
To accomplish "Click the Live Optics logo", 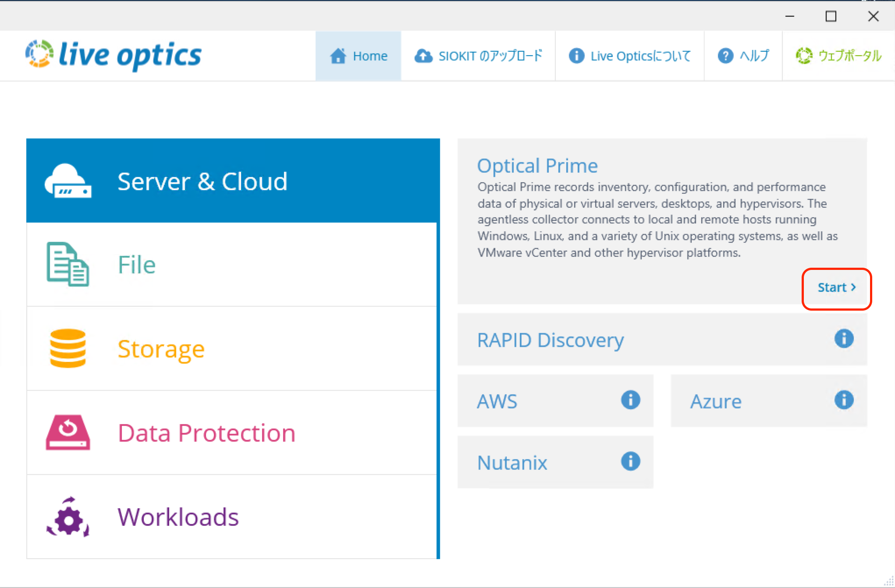I will pyautogui.click(x=113, y=54).
